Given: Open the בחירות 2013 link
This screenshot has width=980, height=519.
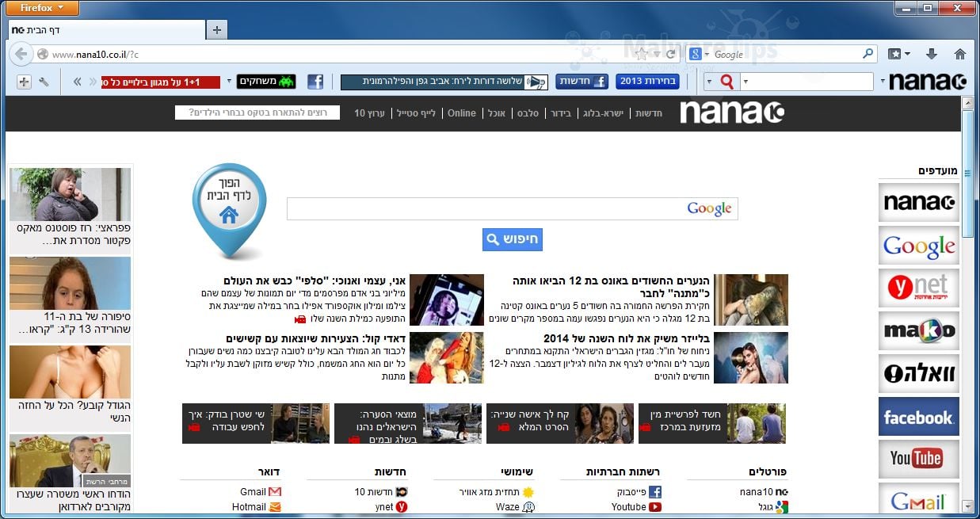Looking at the screenshot, I should (648, 81).
